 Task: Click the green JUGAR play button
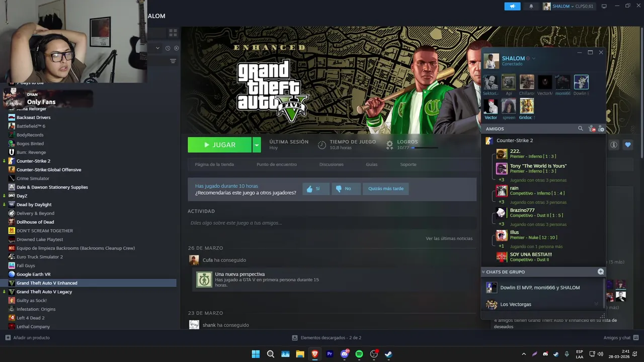click(x=219, y=145)
